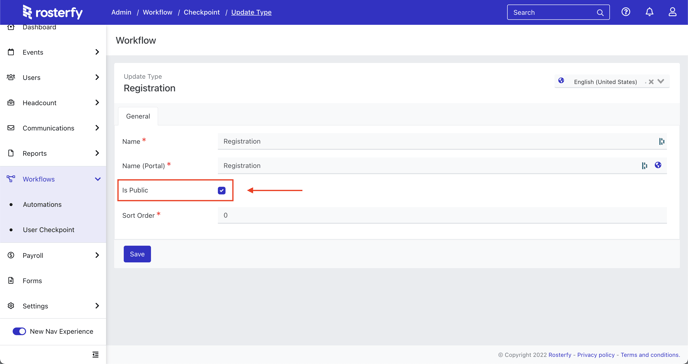Collapse the sidebar using bottom icon
Viewport: 688px width, 364px height.
click(x=95, y=354)
